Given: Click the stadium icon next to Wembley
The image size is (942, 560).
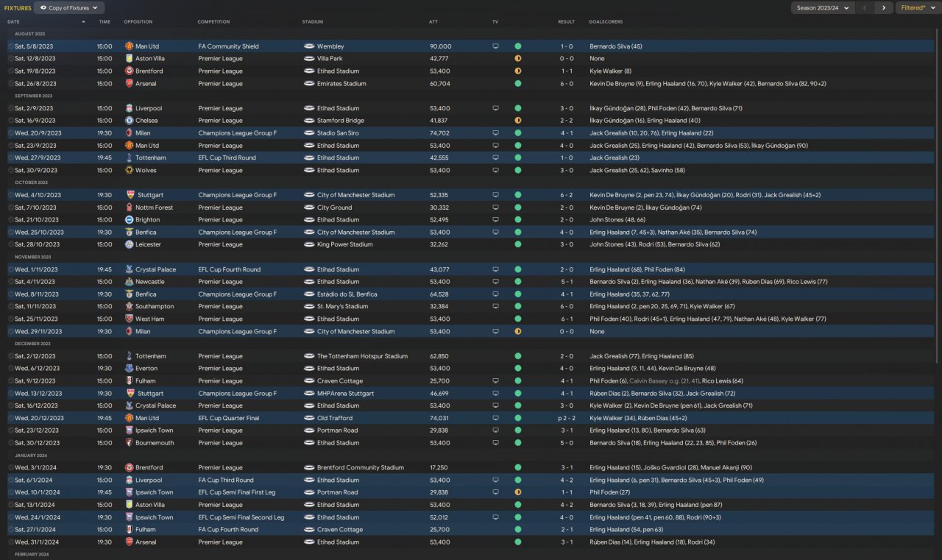Looking at the screenshot, I should coord(309,46).
